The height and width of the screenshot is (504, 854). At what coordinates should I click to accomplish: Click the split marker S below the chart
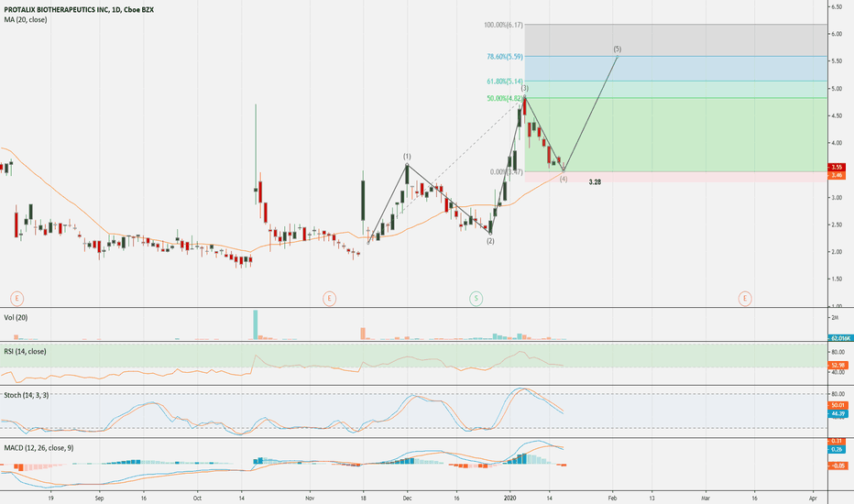(x=476, y=298)
